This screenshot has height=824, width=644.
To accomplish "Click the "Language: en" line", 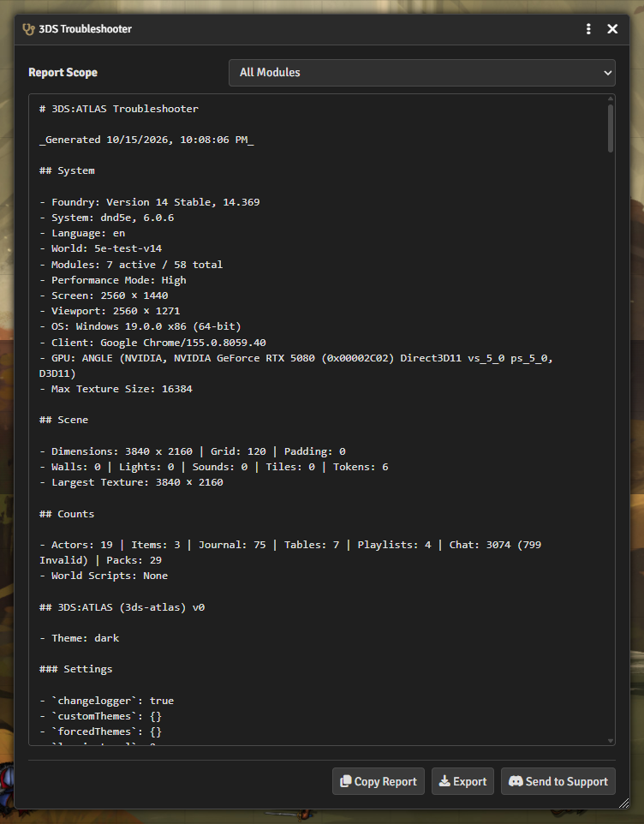I will (x=82, y=233).
